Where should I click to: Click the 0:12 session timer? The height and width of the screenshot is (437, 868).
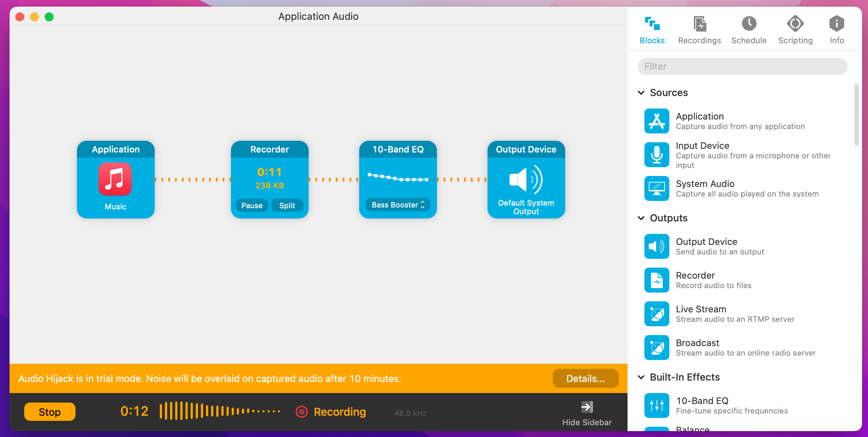134,411
